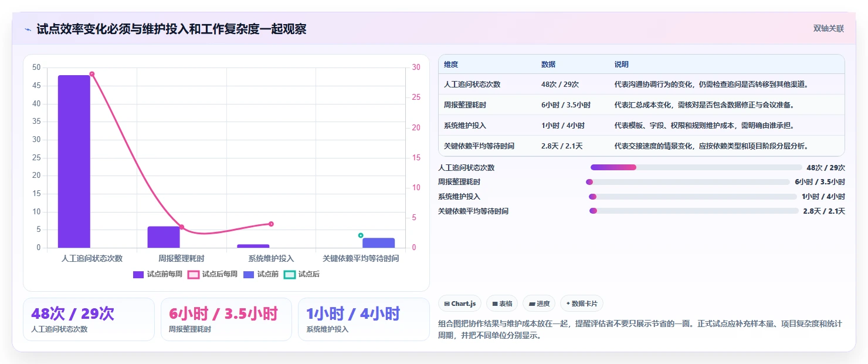The width and height of the screenshot is (868, 364).
Task: Toggle the 试点前每周 legend item
Action: coord(158,274)
